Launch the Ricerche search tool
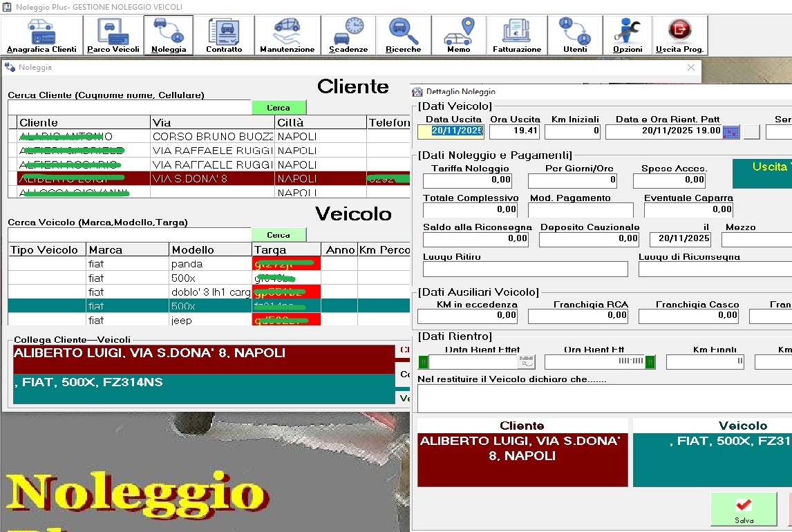This screenshot has width=792, height=532. pyautogui.click(x=404, y=35)
